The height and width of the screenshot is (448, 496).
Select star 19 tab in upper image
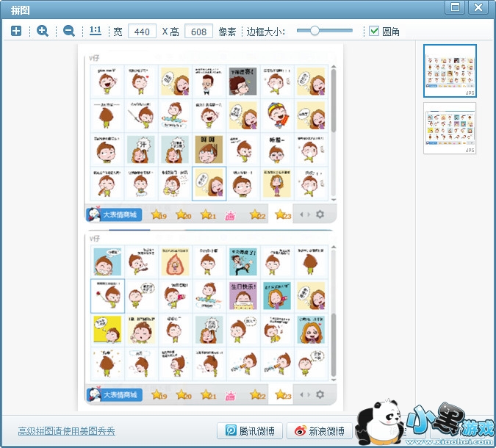(x=159, y=215)
